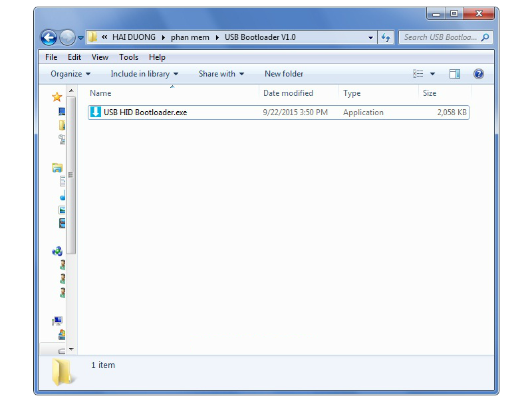The height and width of the screenshot is (402, 532).
Task: Open the Recent Places icon in sidebar
Action: coord(62,139)
